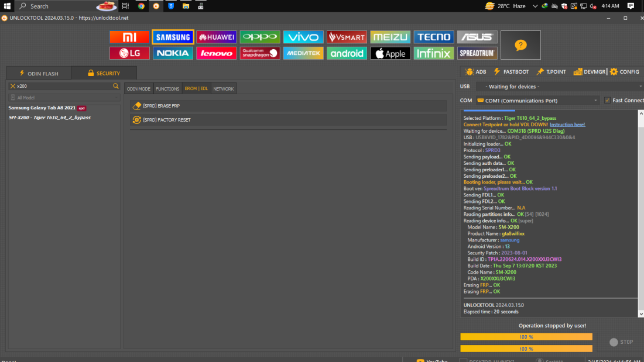This screenshot has width=644, height=362.
Task: Open COM1 Communications Port dropdown
Action: coord(537,101)
